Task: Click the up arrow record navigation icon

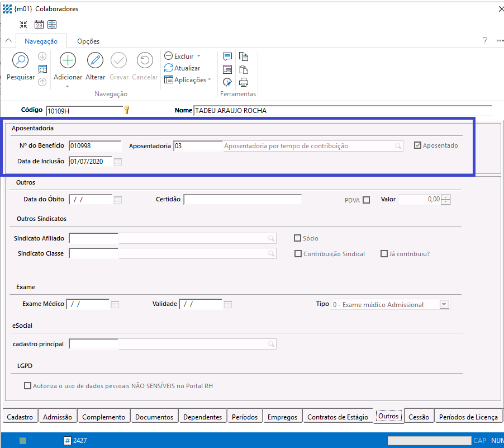Action: pos(42,82)
